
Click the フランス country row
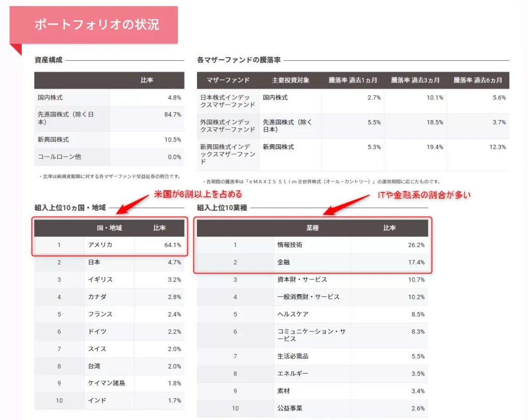point(109,314)
